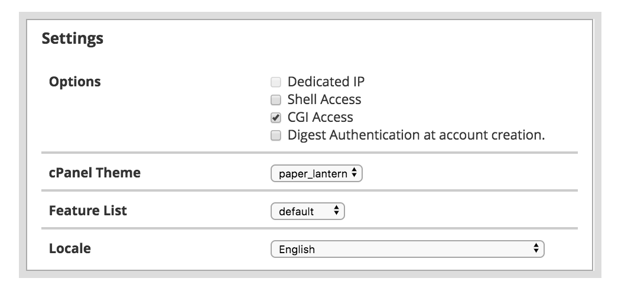Viewport: 644px width, 291px height.
Task: Click the "Settings" section heading
Action: [x=73, y=39]
